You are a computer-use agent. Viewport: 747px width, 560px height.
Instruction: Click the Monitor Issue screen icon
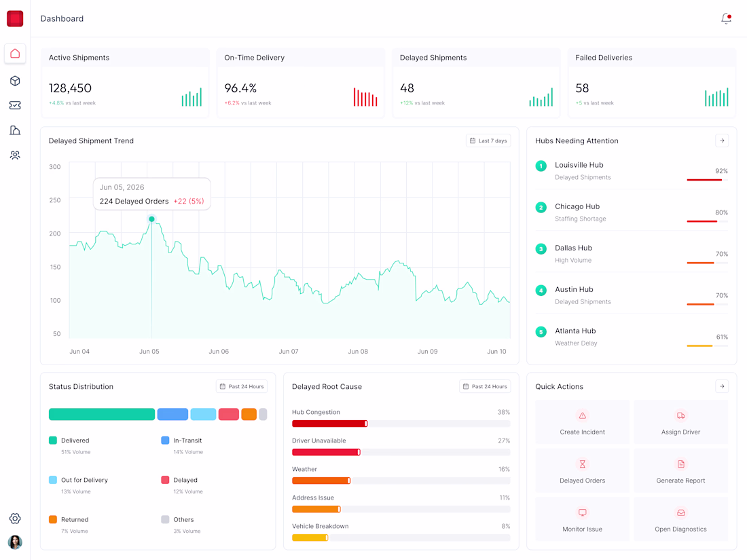(x=582, y=512)
